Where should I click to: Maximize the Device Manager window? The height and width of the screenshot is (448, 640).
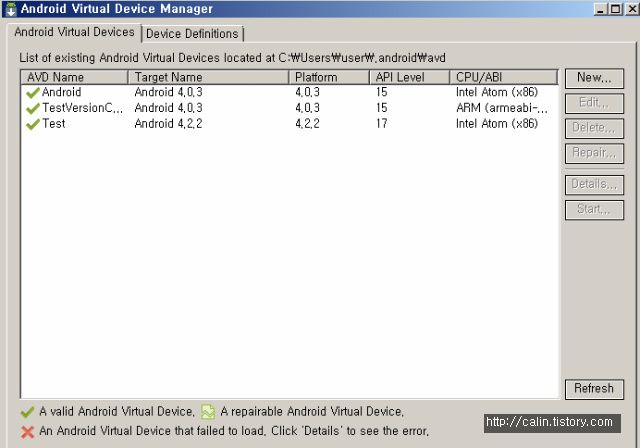point(616,9)
